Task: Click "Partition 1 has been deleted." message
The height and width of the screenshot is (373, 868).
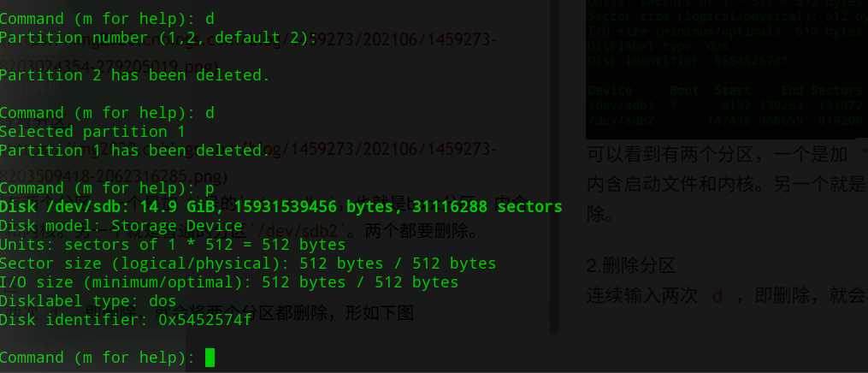Action: tap(135, 151)
